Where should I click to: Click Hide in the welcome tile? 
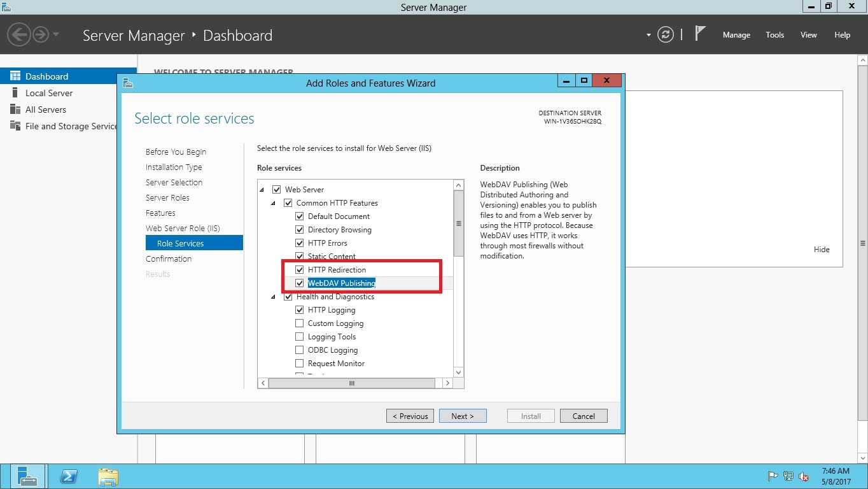point(822,250)
